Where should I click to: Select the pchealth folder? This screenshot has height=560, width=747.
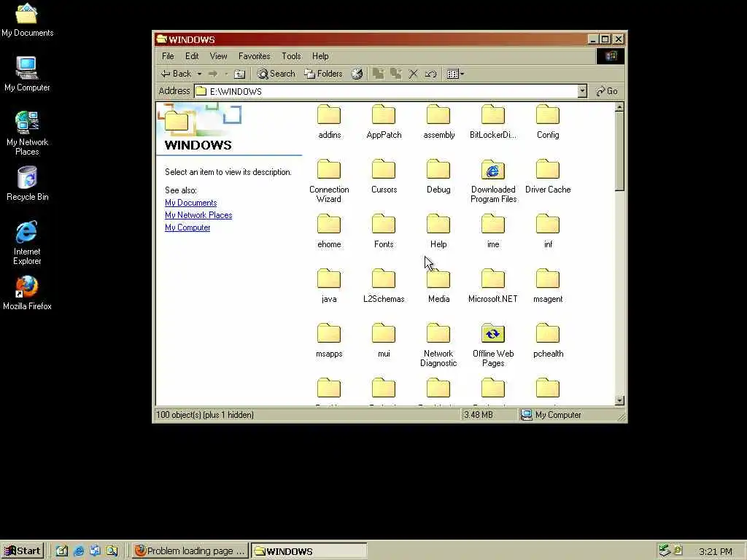coord(548,341)
